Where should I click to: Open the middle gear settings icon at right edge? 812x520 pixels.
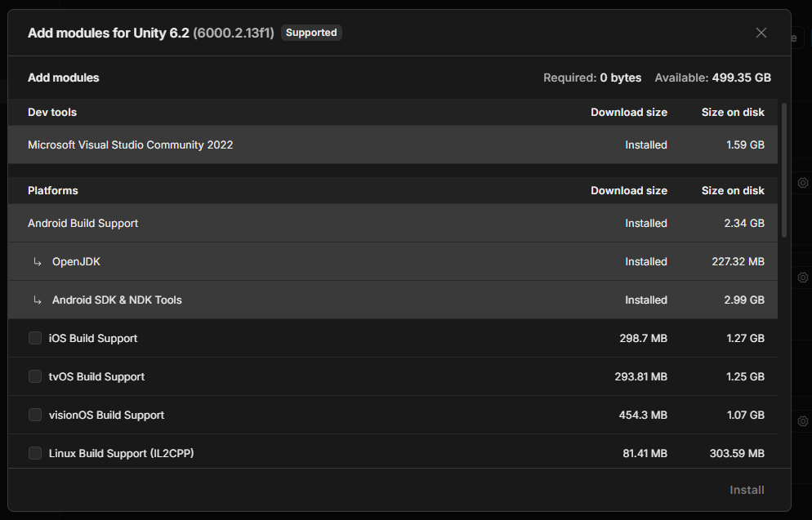pos(803,278)
